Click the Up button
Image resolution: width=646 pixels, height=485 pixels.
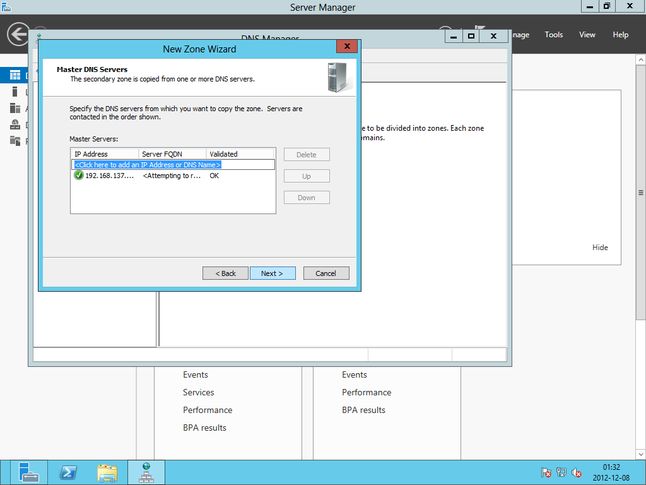tap(307, 176)
